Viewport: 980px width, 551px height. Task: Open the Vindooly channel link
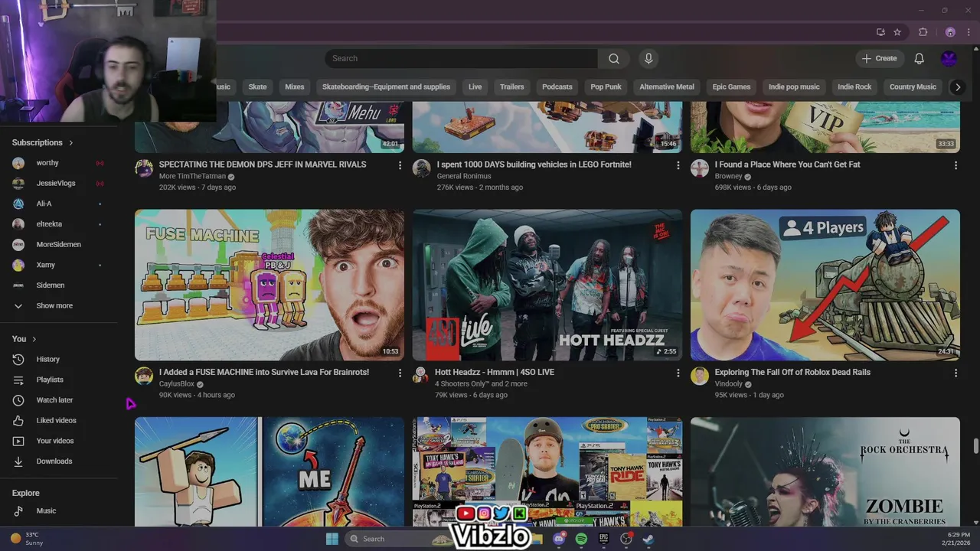pos(729,384)
